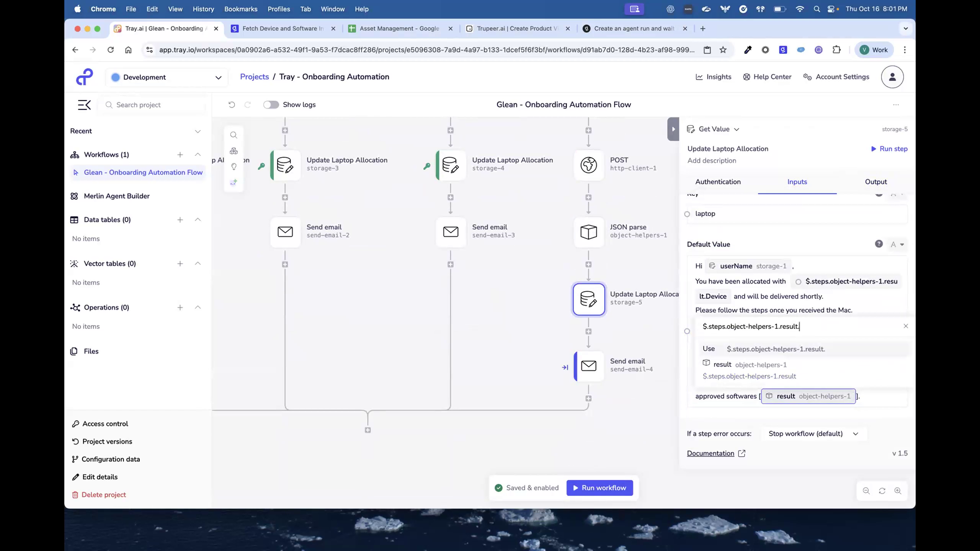Open the Documentation link

tap(711, 453)
